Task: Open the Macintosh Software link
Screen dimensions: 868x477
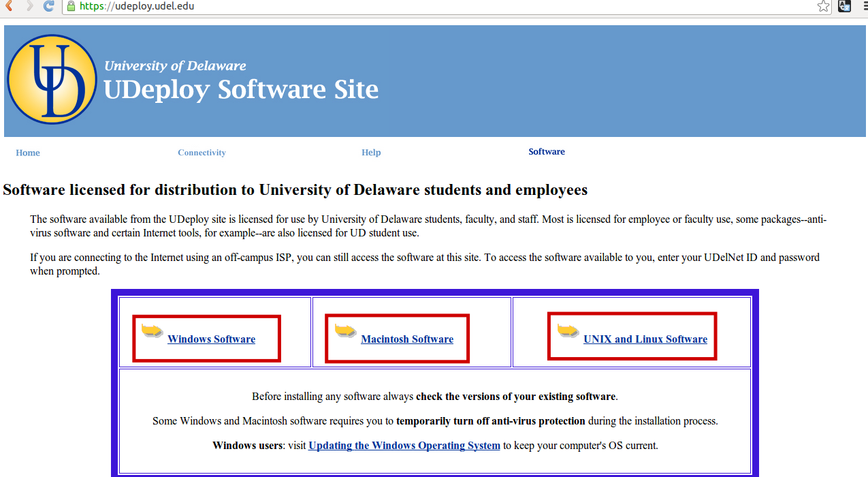Action: click(407, 339)
